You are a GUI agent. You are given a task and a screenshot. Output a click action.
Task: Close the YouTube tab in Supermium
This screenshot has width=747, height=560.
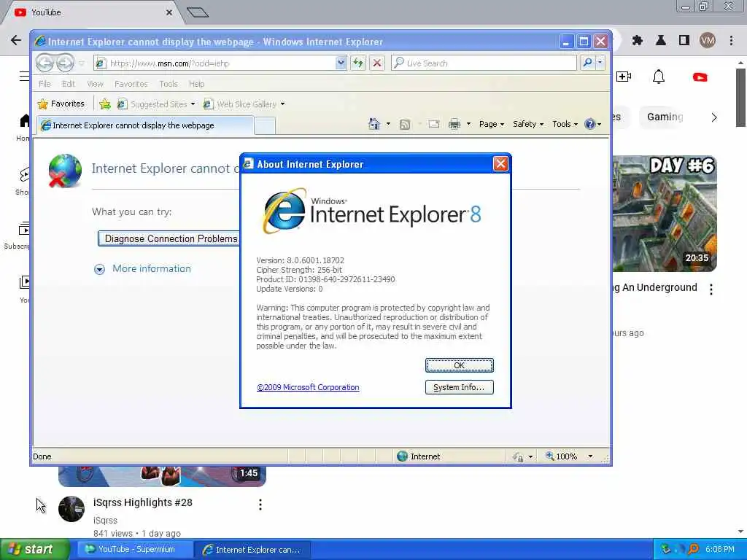click(169, 12)
